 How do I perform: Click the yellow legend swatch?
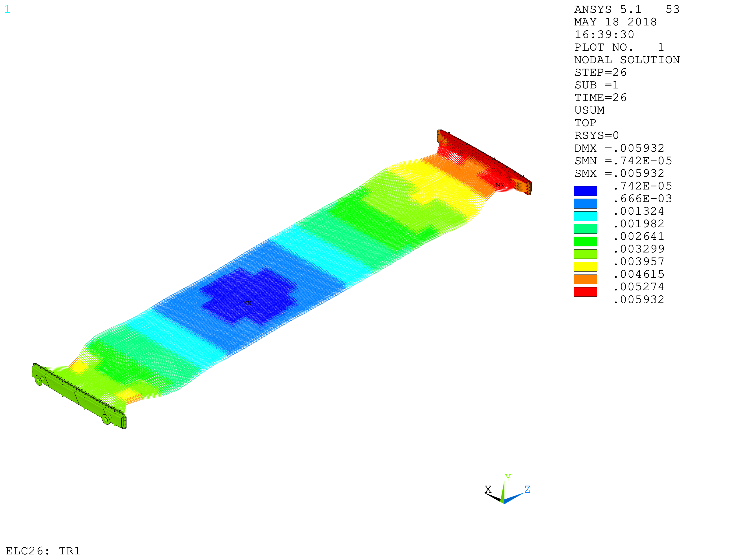coord(585,267)
